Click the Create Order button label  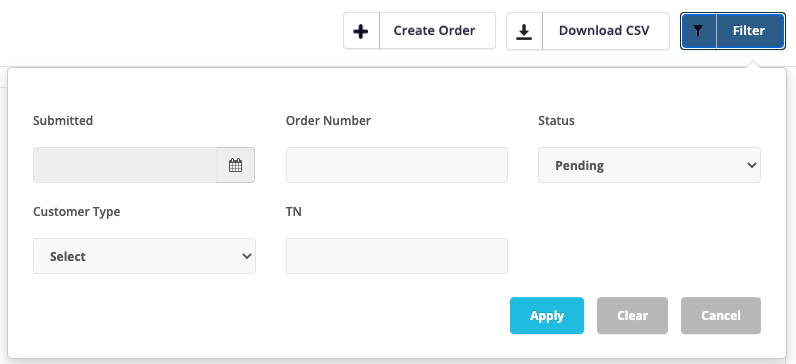pyautogui.click(x=435, y=30)
